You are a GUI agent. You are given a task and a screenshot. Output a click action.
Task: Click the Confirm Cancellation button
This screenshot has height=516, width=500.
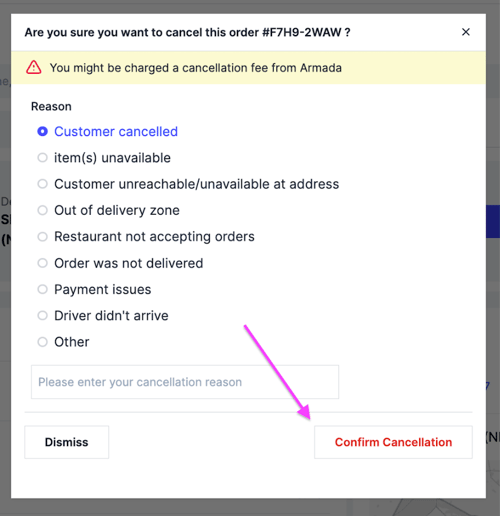coord(393,442)
